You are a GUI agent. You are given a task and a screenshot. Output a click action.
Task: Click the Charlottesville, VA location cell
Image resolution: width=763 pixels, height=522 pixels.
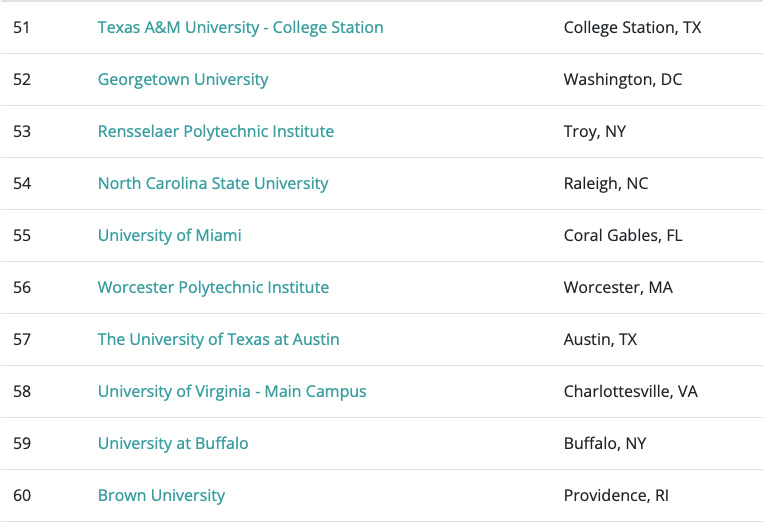630,392
